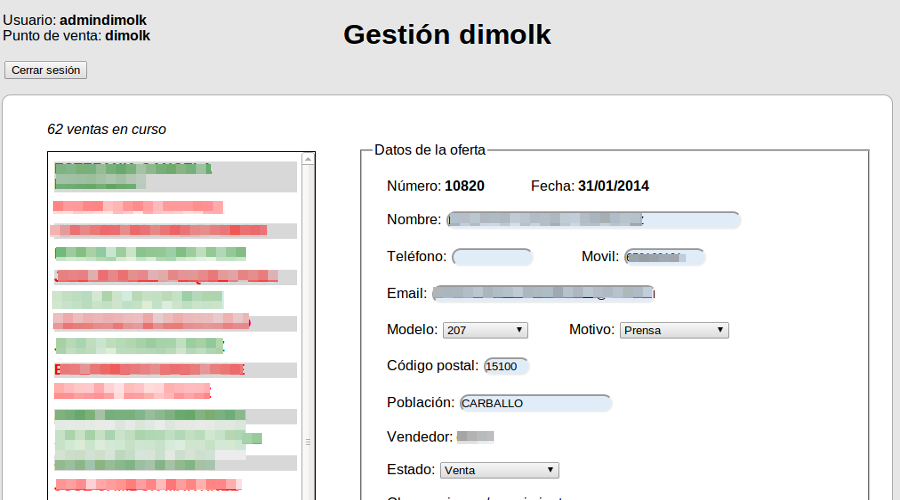Expand the Motivo dropdown set to Prensa
Screen dimensions: 900x500
pyautogui.click(x=674, y=330)
